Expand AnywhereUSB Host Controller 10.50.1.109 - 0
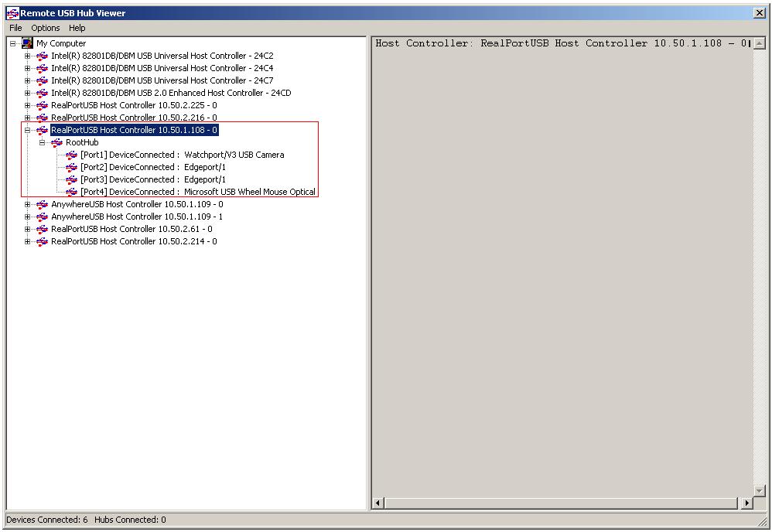This screenshot has width=772, height=532. (28, 204)
